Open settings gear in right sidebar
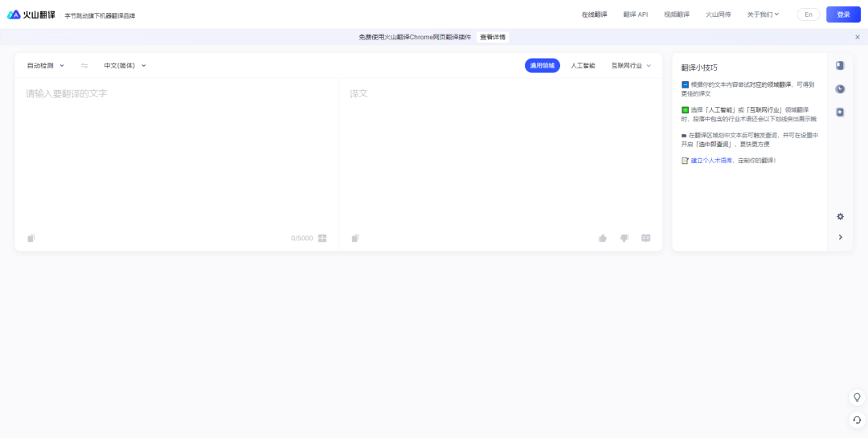This screenshot has height=438, width=868. (x=840, y=216)
